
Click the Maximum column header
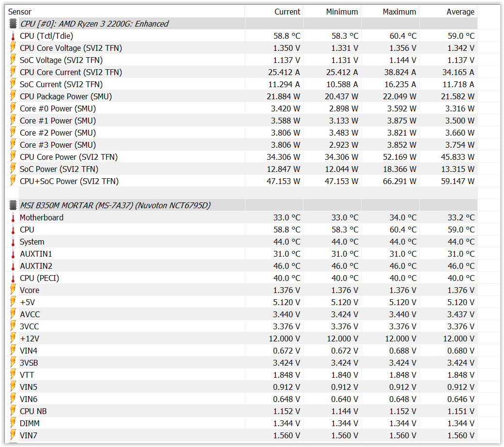pos(399,12)
